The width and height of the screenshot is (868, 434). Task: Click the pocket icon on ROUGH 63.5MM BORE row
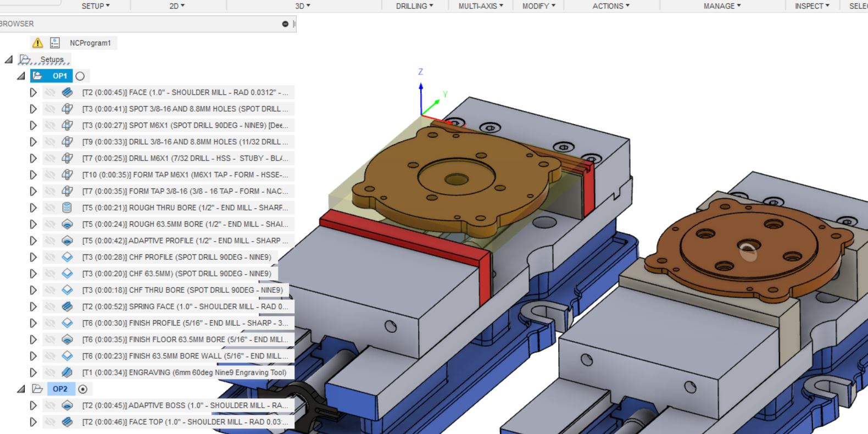click(67, 224)
